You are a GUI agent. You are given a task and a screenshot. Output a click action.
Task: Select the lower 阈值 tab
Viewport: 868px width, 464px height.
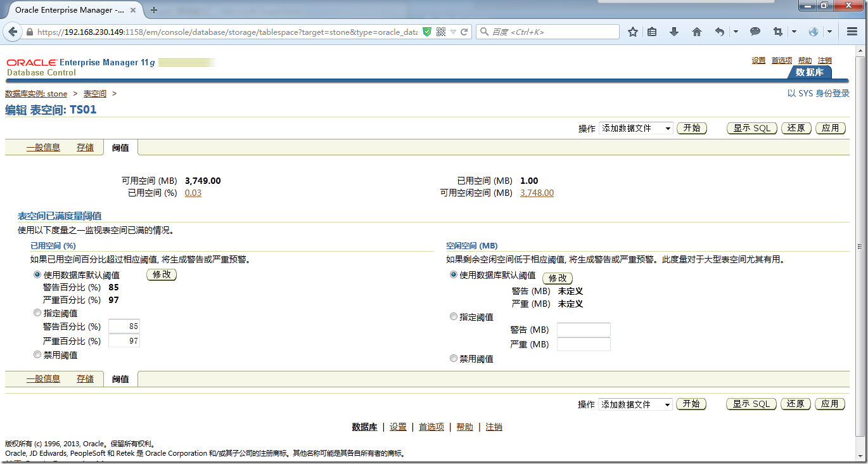click(120, 379)
